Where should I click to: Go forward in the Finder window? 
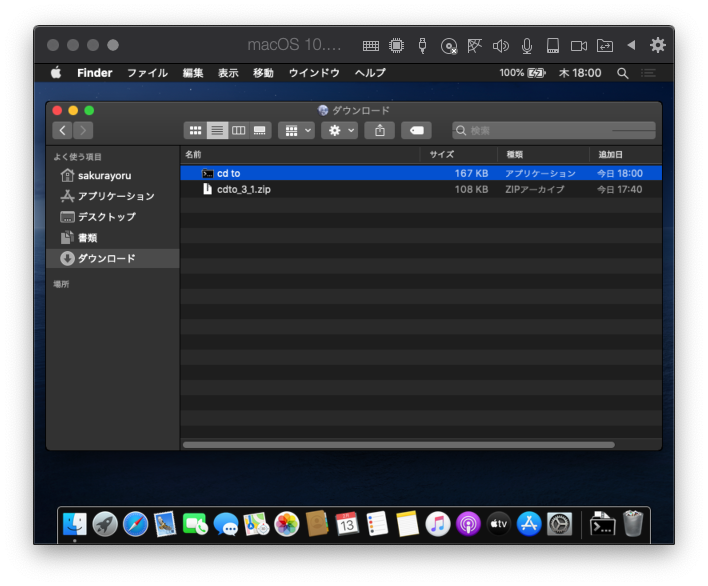click(x=83, y=130)
